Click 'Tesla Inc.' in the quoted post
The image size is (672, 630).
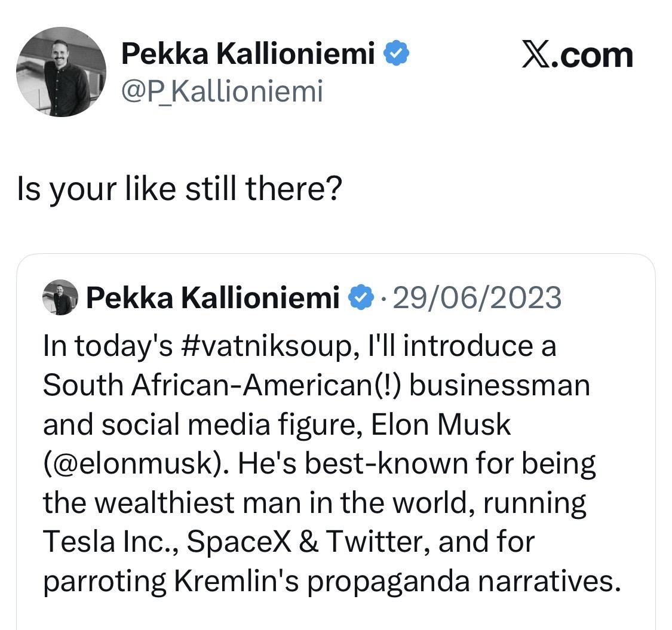111,542
